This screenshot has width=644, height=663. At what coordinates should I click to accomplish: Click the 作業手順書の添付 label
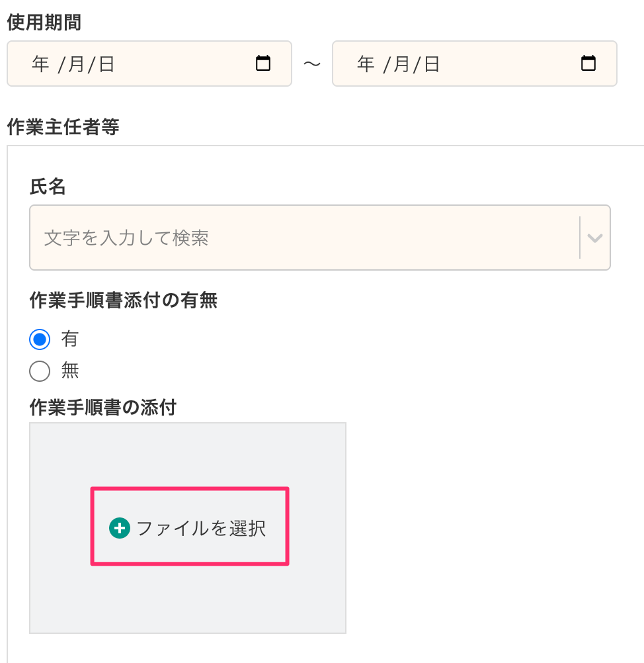[102, 407]
